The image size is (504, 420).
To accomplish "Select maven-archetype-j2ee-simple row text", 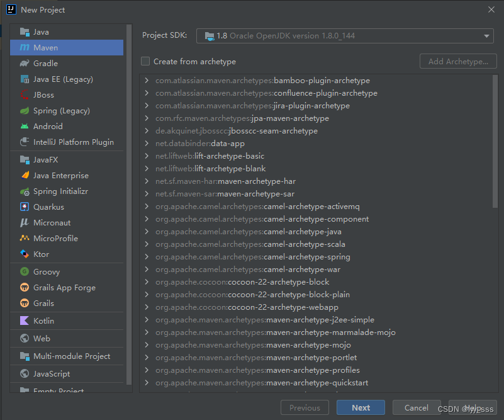I will tap(265, 320).
